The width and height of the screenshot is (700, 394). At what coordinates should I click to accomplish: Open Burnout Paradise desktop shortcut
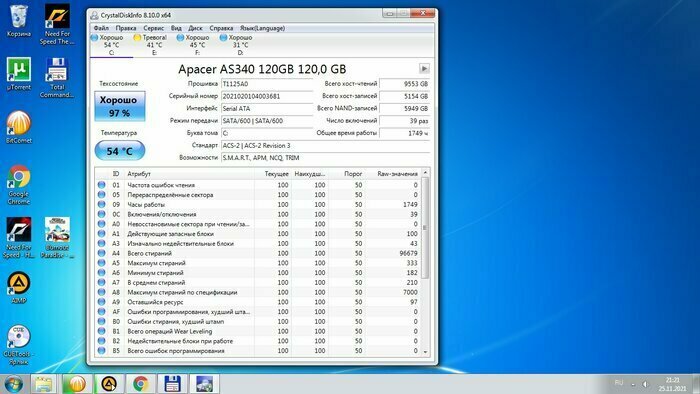point(57,237)
